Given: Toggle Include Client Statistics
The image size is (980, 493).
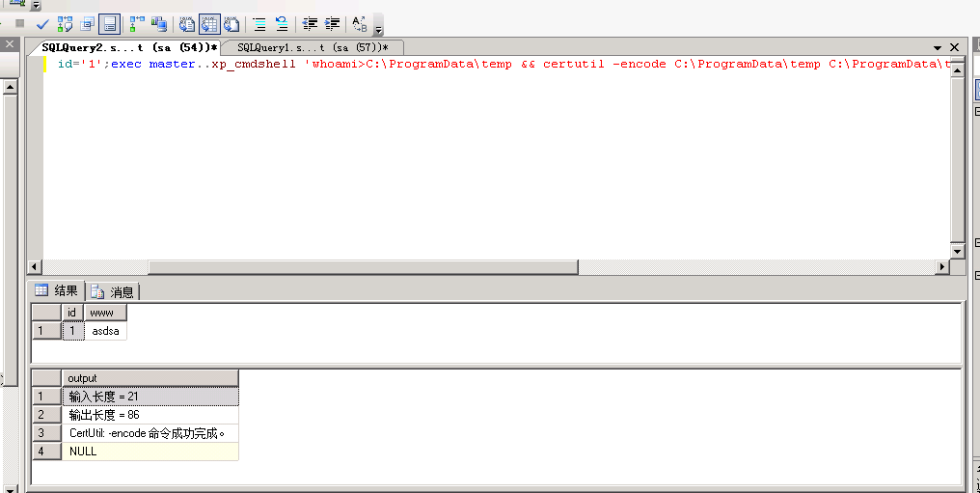Looking at the screenshot, I should [159, 24].
